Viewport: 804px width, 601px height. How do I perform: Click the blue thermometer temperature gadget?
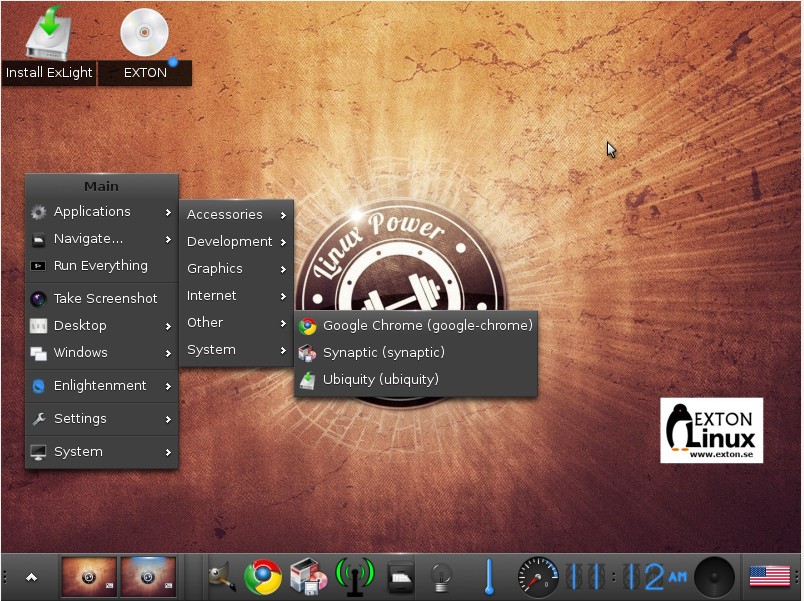coord(489,577)
